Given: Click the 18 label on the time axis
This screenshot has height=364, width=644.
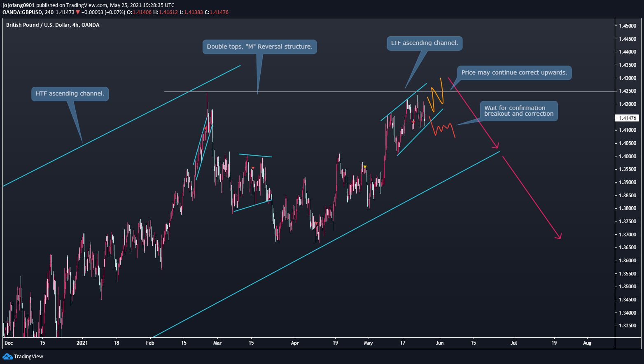Looking at the screenshot, I should pyautogui.click(x=117, y=343).
